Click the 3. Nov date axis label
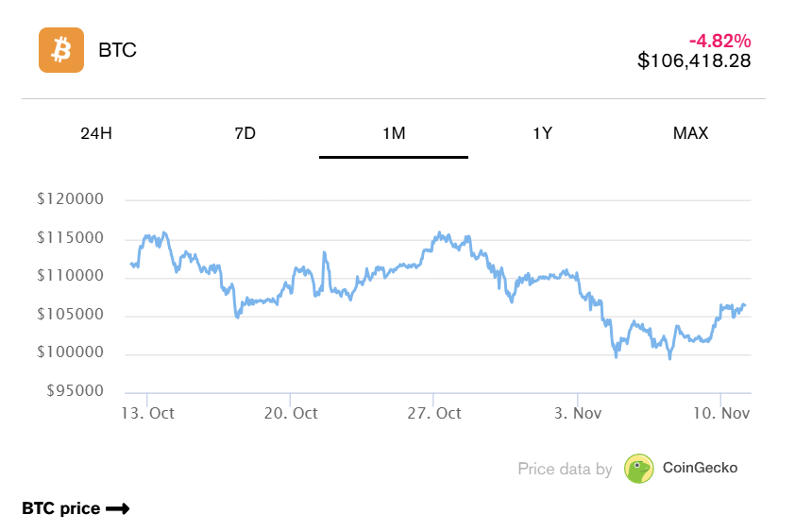The width and height of the screenshot is (812, 532). click(x=578, y=413)
